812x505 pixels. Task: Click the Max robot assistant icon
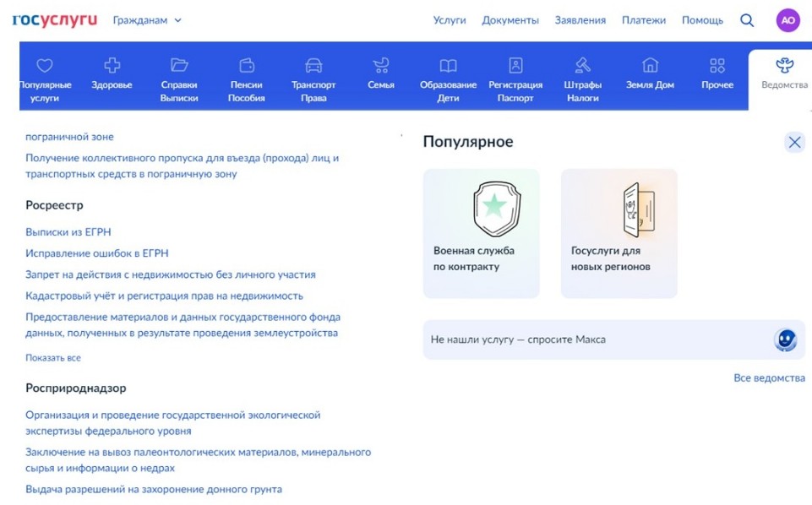785,339
